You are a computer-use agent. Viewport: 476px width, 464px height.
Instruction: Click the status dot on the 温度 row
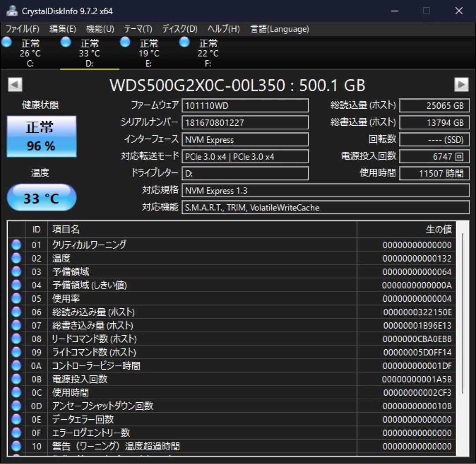point(16,258)
